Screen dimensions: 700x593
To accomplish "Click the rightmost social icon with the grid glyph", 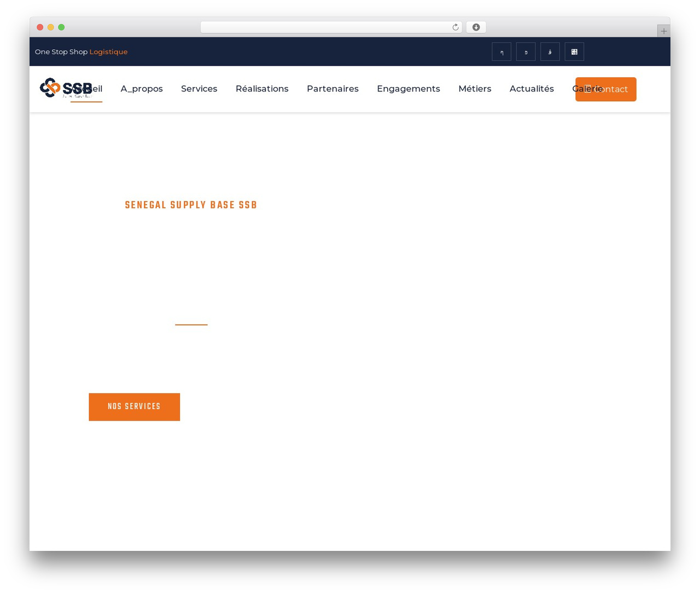I will (574, 52).
